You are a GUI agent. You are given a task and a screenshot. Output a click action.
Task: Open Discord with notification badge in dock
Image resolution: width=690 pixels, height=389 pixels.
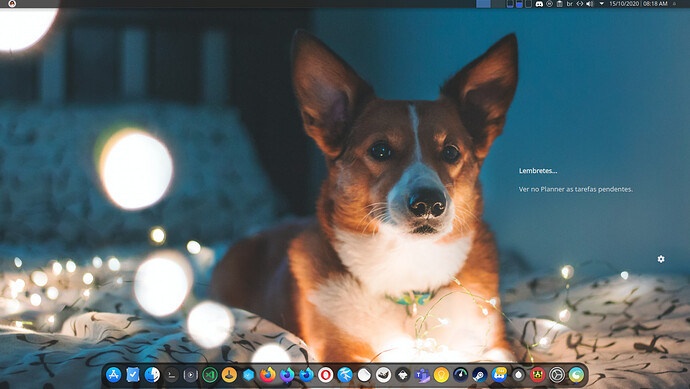click(x=499, y=374)
